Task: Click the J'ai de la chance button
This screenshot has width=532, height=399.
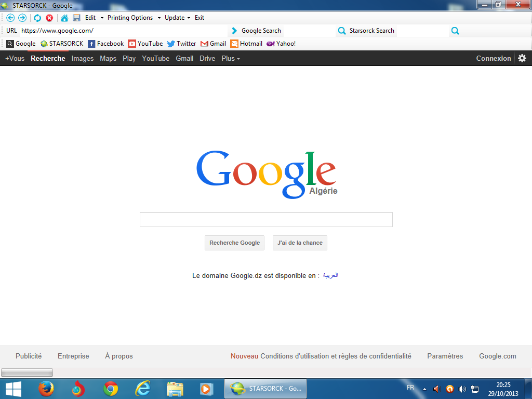Action: coord(300,243)
